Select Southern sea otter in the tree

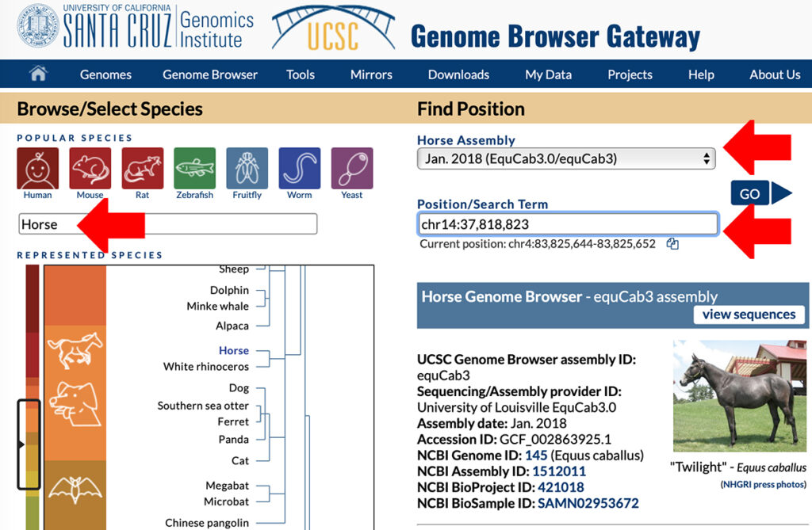pyautogui.click(x=203, y=406)
